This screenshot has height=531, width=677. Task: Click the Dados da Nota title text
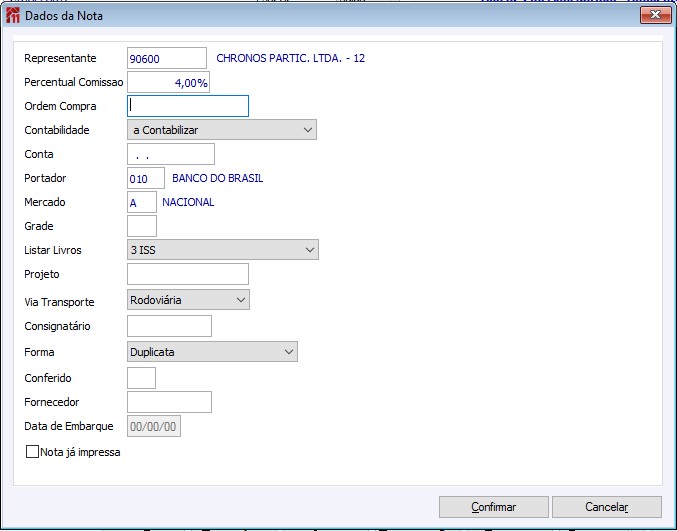point(64,16)
